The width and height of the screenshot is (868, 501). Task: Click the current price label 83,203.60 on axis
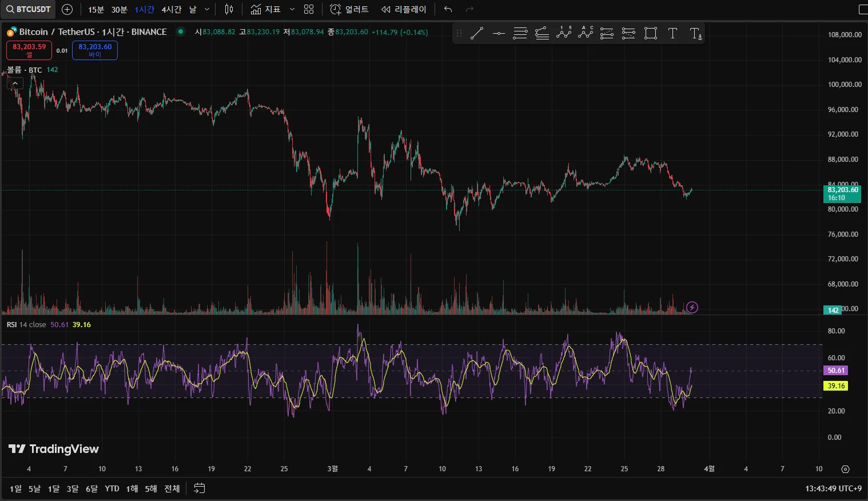pyautogui.click(x=842, y=194)
